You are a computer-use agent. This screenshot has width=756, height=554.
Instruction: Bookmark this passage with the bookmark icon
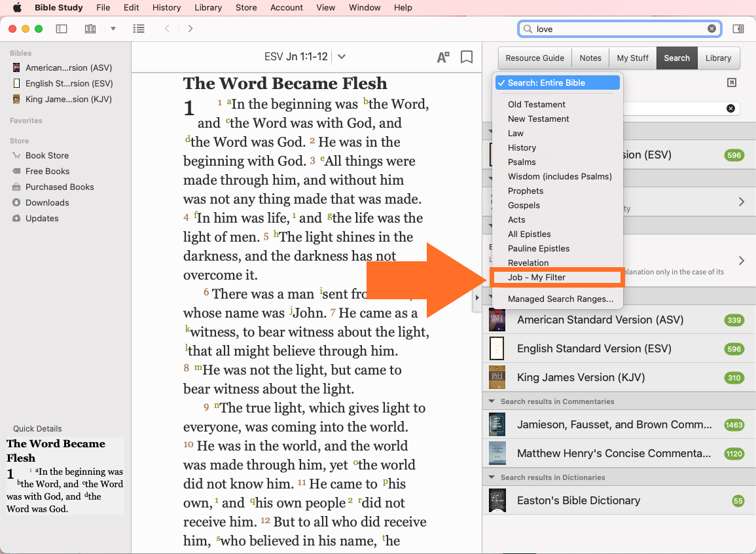pos(467,58)
